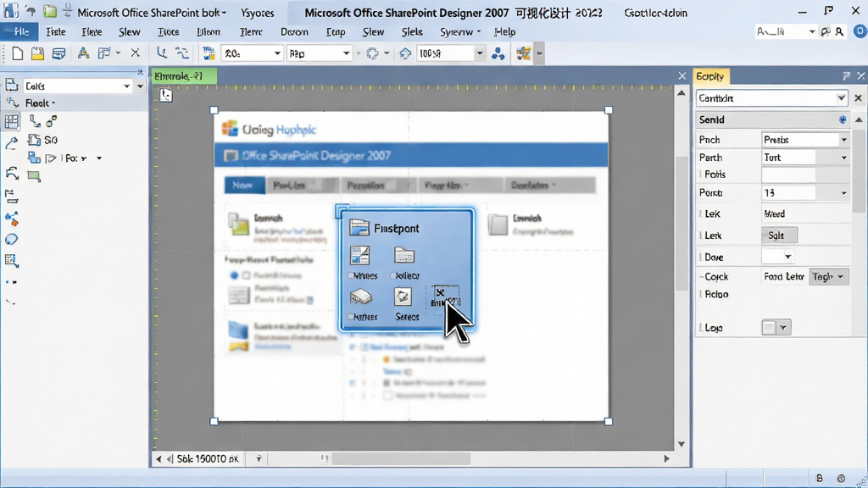Click the blue three-dot people toolbar icon

[498, 53]
